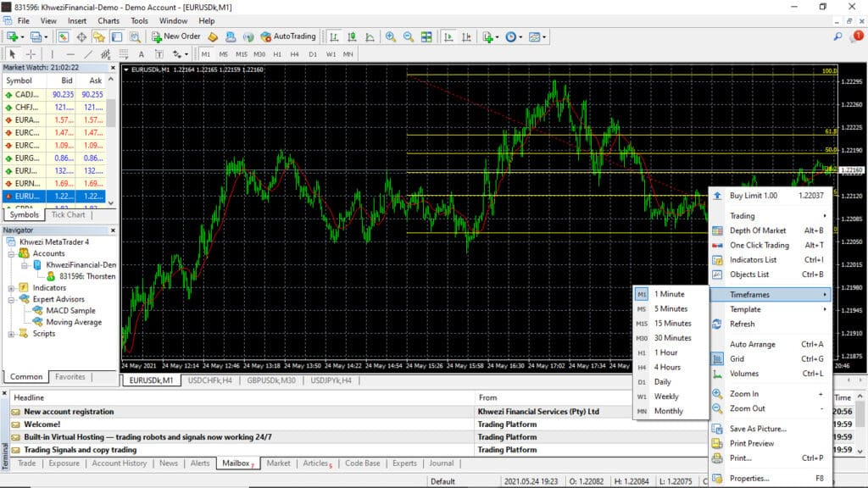The height and width of the screenshot is (488, 868).
Task: Select the Text 'A' drawing tool
Action: click(x=142, y=54)
